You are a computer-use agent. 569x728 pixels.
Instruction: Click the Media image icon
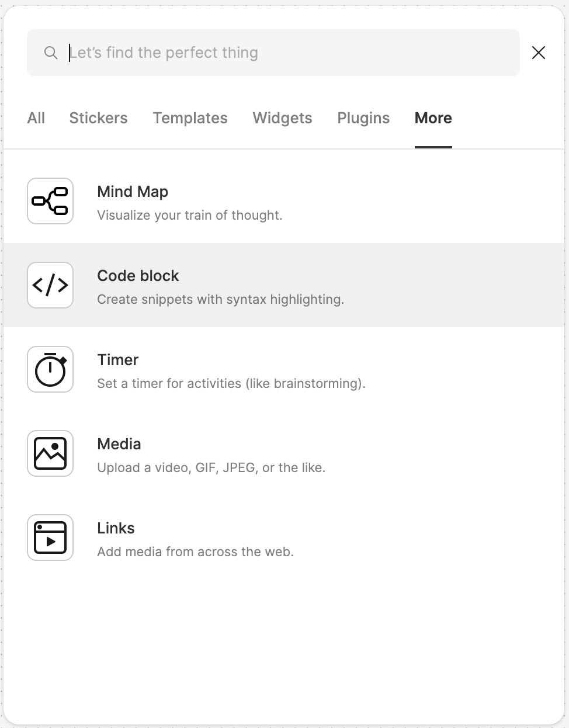pyautogui.click(x=50, y=453)
